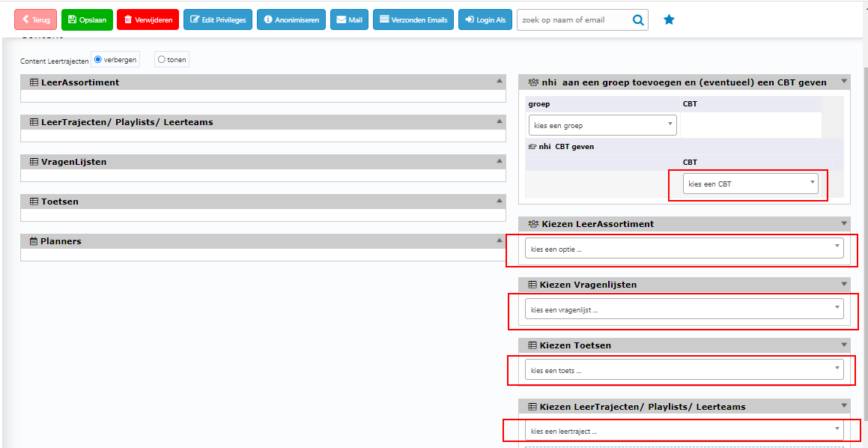Click the LeerAssortiment table icon

pyautogui.click(x=34, y=82)
